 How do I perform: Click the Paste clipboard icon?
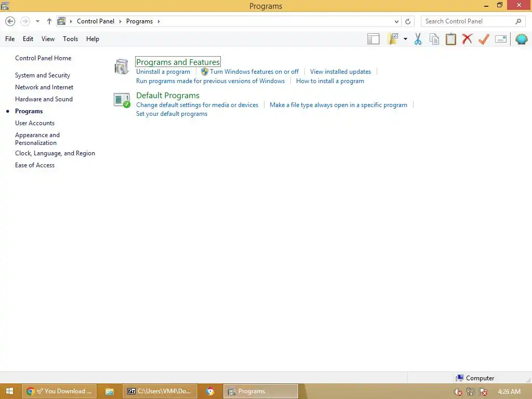pos(450,39)
